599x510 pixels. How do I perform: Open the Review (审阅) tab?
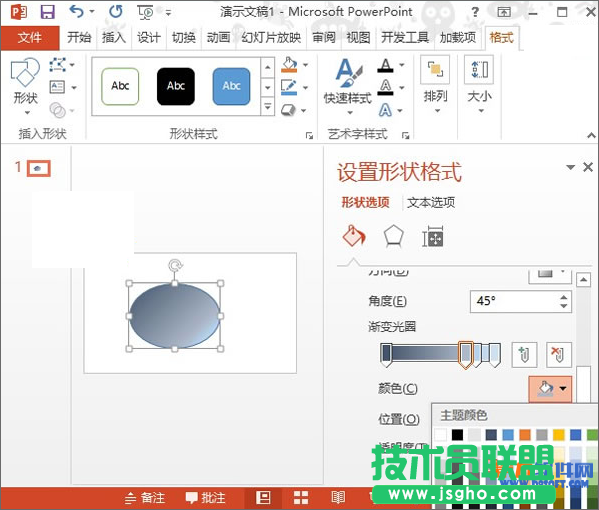tap(324, 38)
